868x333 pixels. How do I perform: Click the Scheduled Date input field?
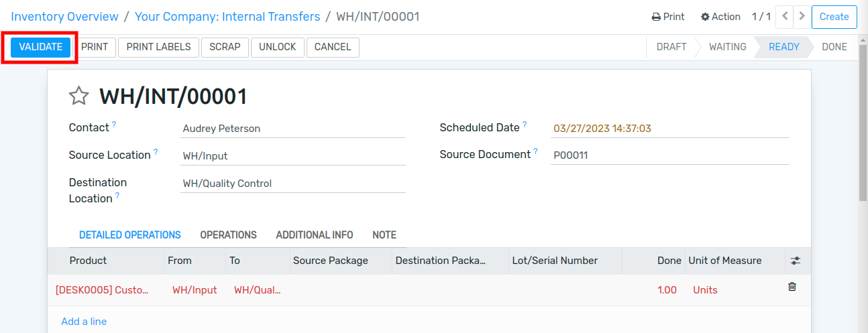tap(670, 129)
